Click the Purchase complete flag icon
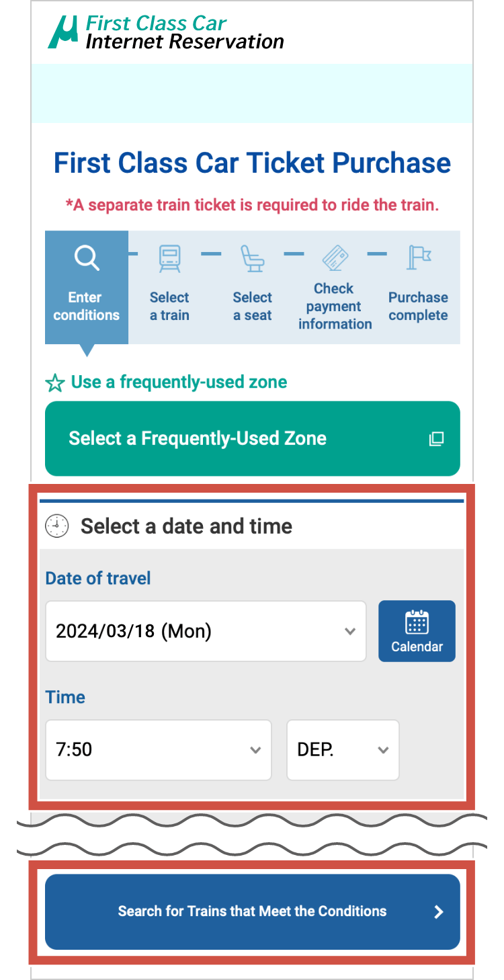The width and height of the screenshot is (504, 980). click(x=418, y=257)
